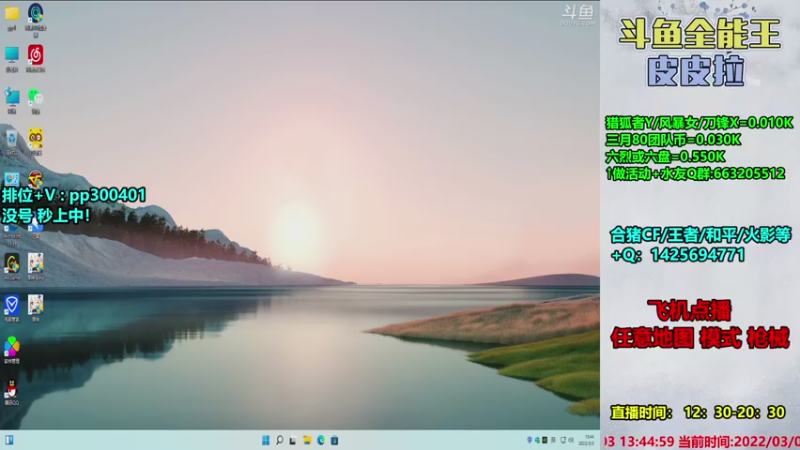Open taskbar Search magnifier
Viewport: 800px width, 450px height.
tap(280, 440)
